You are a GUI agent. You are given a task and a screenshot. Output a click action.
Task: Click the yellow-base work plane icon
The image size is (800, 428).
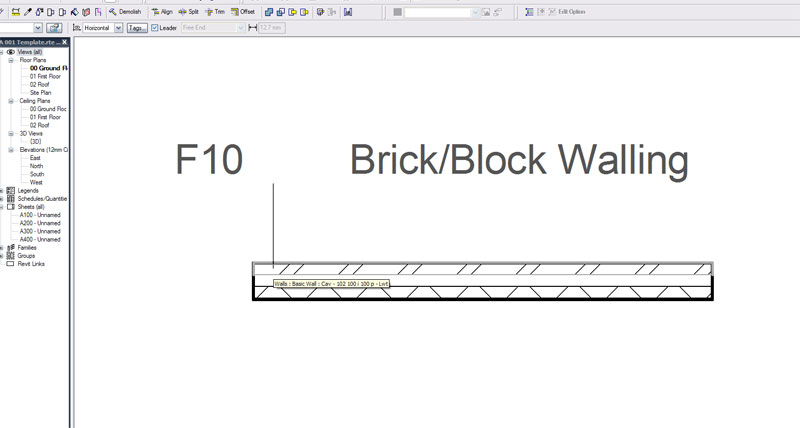point(16,12)
